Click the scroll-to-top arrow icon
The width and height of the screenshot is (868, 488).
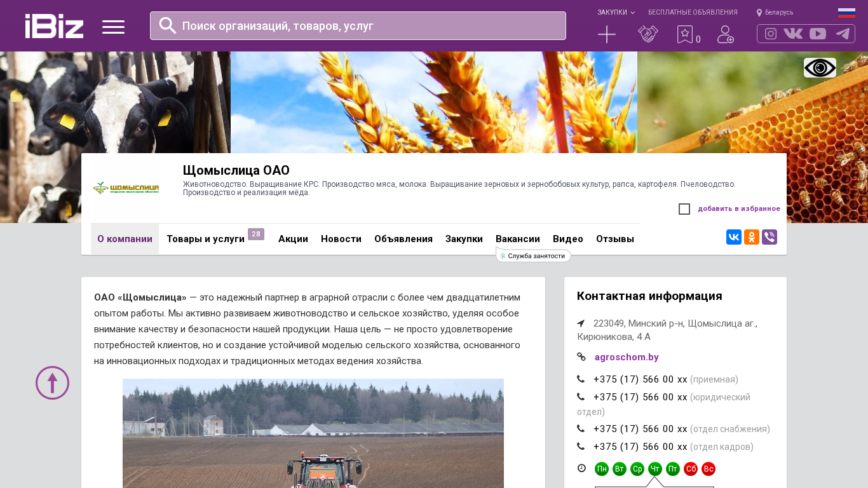click(x=52, y=383)
